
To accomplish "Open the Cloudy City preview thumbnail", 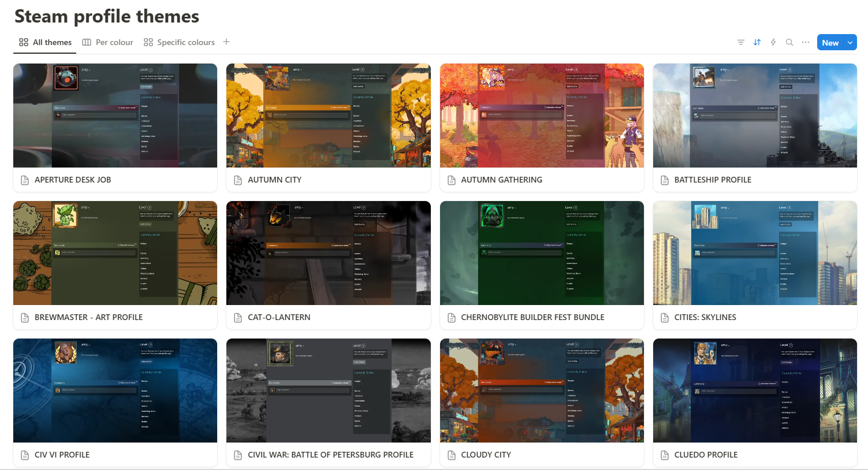I will (542, 391).
